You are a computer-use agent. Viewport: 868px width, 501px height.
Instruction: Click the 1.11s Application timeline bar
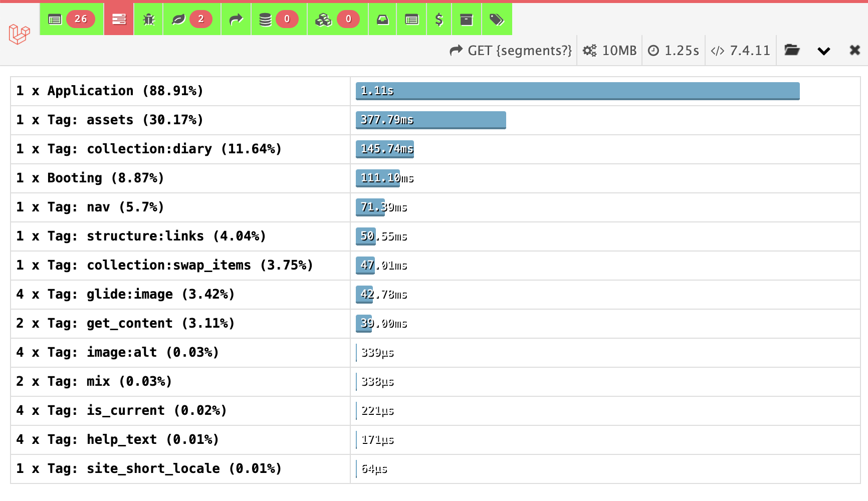coord(577,91)
